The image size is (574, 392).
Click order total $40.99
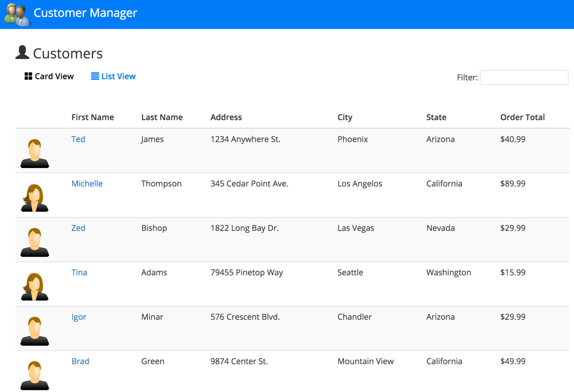tap(513, 139)
